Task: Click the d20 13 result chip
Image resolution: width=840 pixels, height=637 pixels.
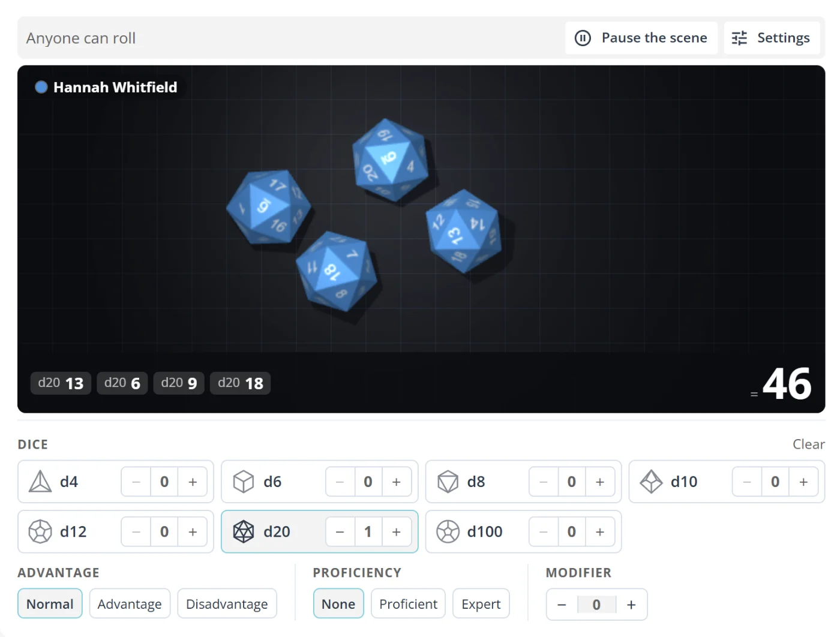Action: point(61,383)
